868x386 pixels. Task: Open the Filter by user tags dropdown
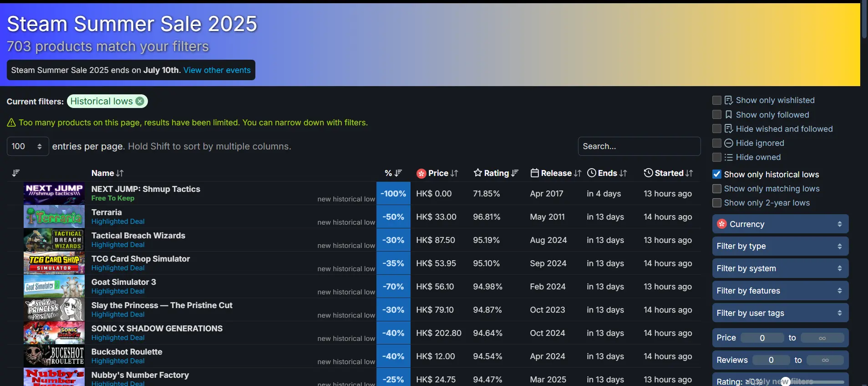point(780,313)
